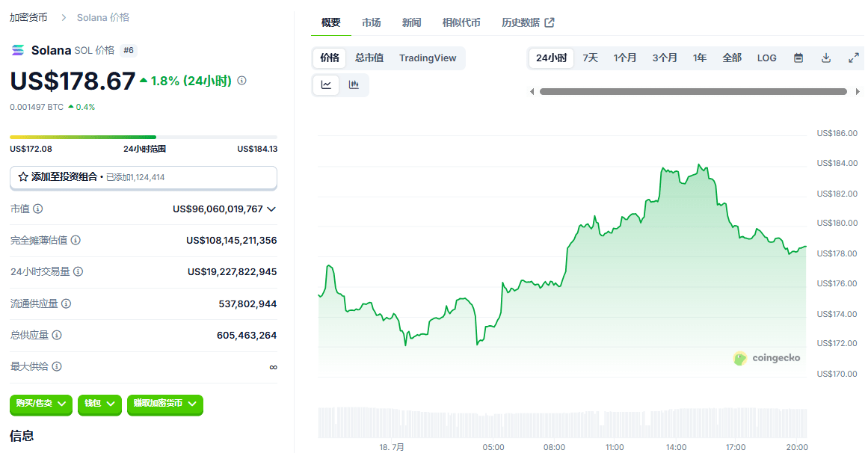868x453 pixels.
Task: Click the volume bars below chart
Action: pos(562,422)
